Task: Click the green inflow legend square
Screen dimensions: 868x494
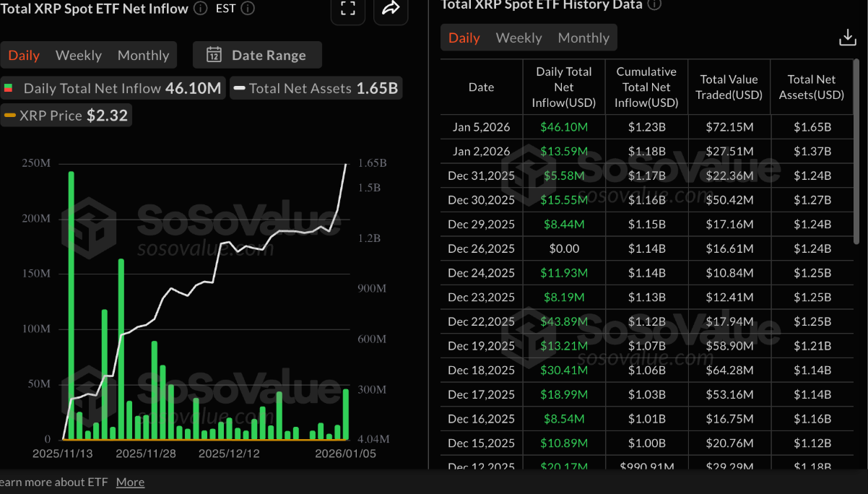Action: (x=10, y=88)
